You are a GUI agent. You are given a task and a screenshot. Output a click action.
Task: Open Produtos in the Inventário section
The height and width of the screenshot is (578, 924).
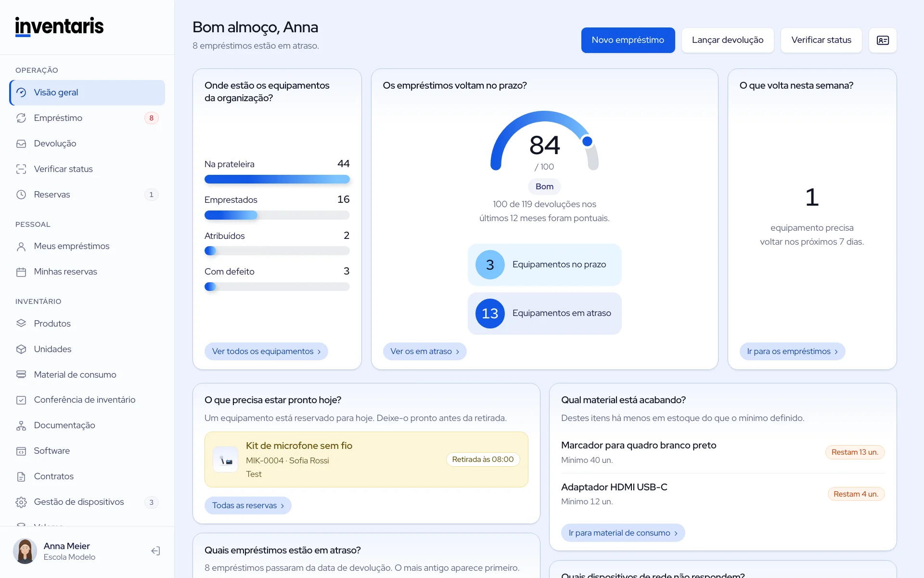87,324
